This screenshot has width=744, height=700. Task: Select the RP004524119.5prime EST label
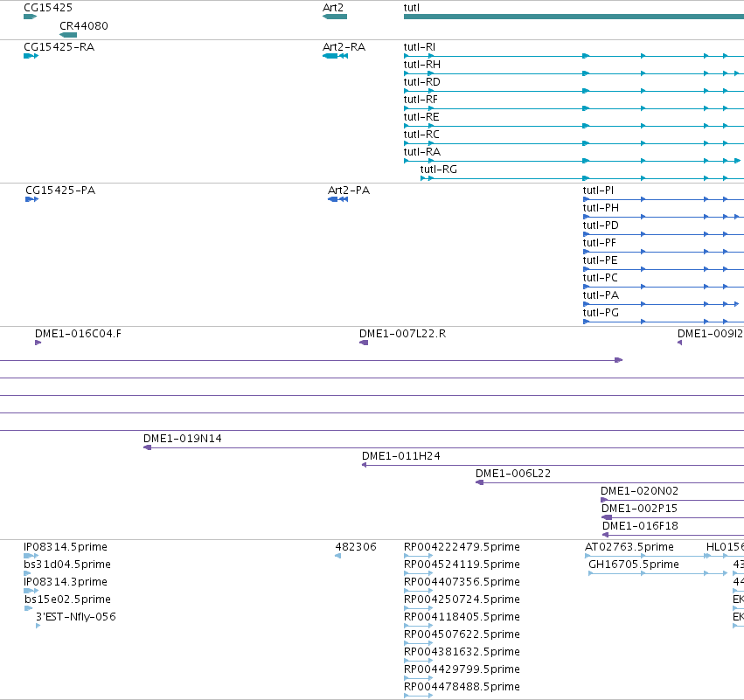click(x=462, y=565)
